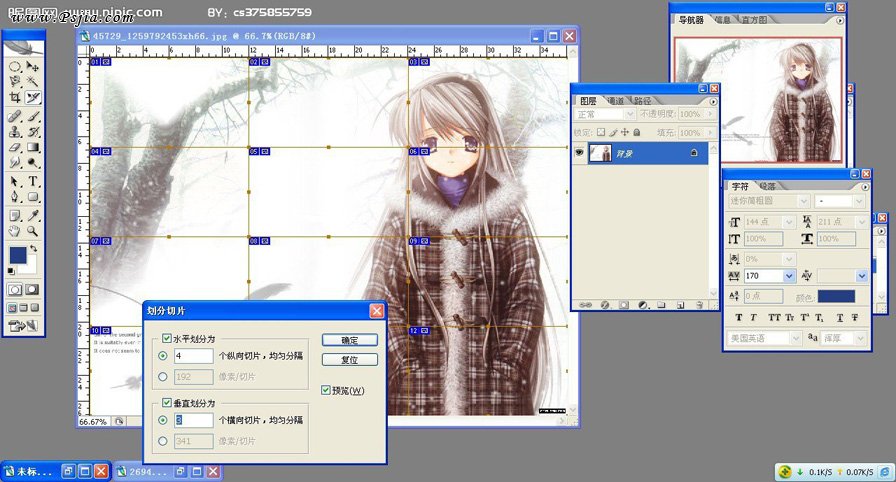This screenshot has height=482, width=896.
Task: Open the leading 211 点 dropdown
Action: (x=842, y=222)
